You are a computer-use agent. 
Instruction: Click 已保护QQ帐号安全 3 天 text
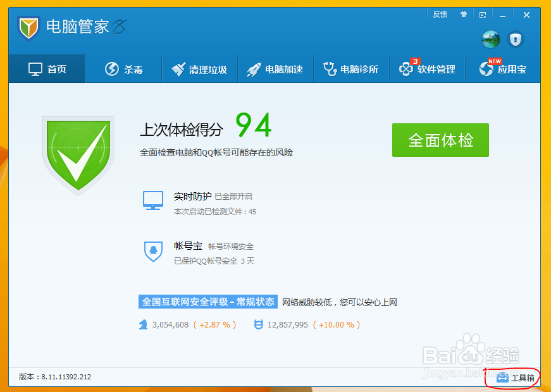[214, 261]
